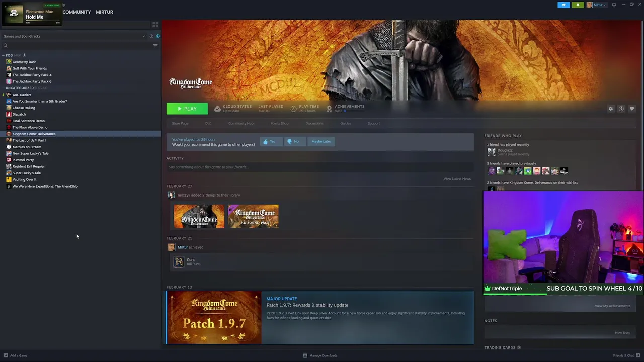Select The Floor Above Demo
Viewport: 644px width, 362px height.
click(30, 127)
